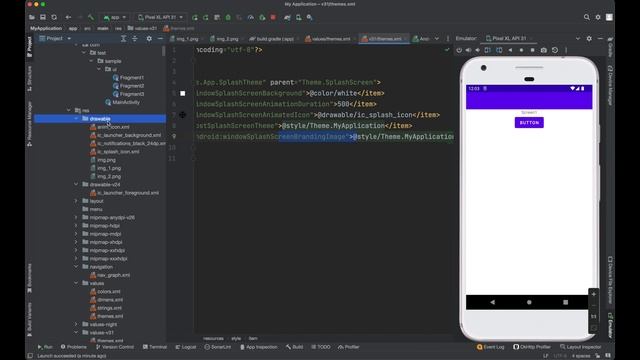
Task: Expand the layout folder
Action: (x=76, y=201)
